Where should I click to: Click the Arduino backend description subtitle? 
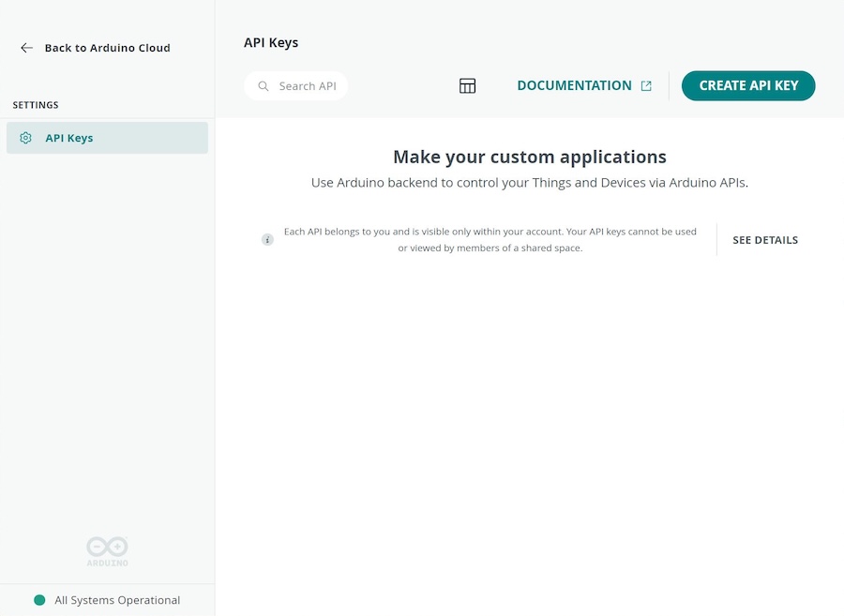pos(529,183)
